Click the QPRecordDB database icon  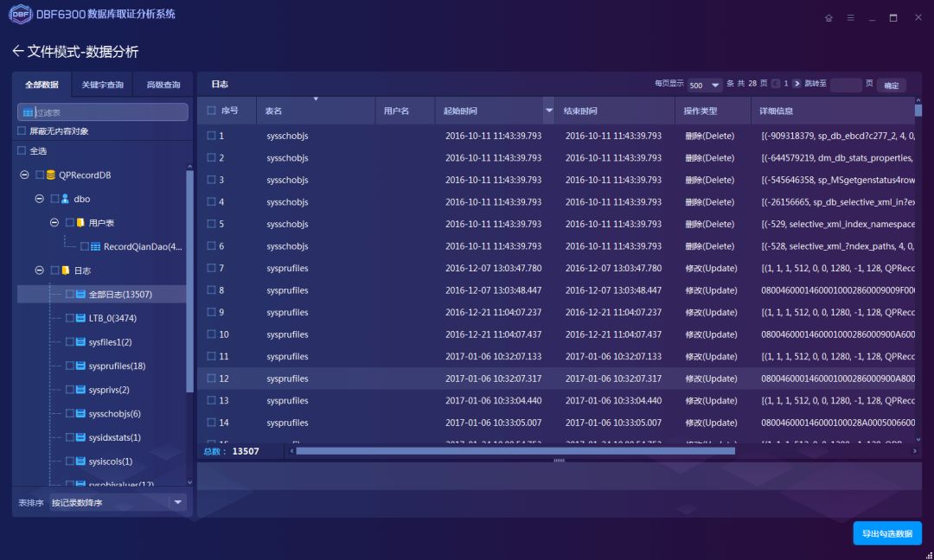[51, 175]
